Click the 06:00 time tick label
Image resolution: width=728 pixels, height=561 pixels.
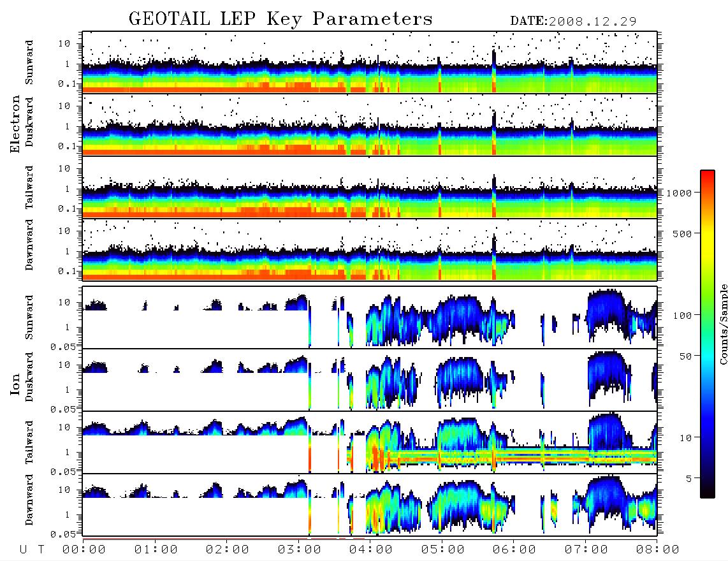pyautogui.click(x=514, y=550)
